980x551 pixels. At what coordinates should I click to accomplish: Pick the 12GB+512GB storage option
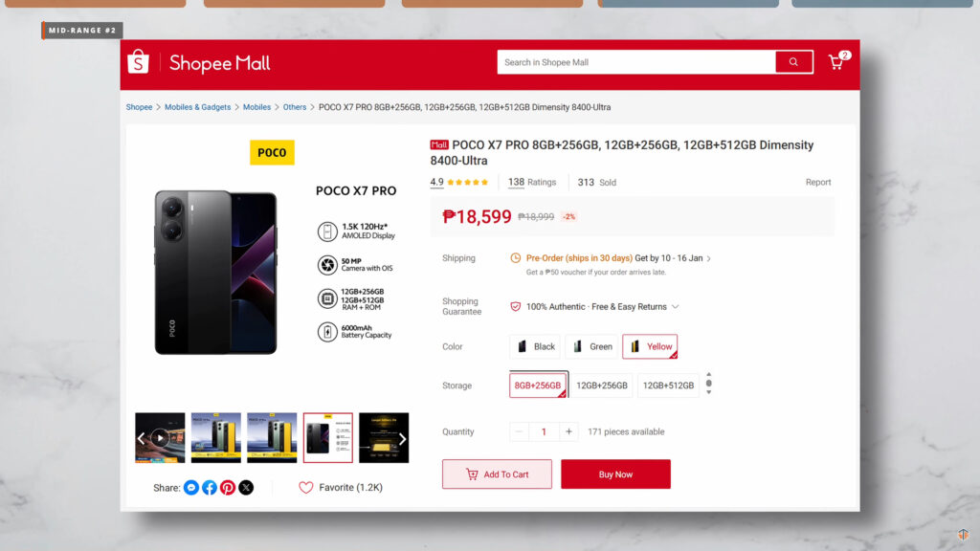click(668, 386)
